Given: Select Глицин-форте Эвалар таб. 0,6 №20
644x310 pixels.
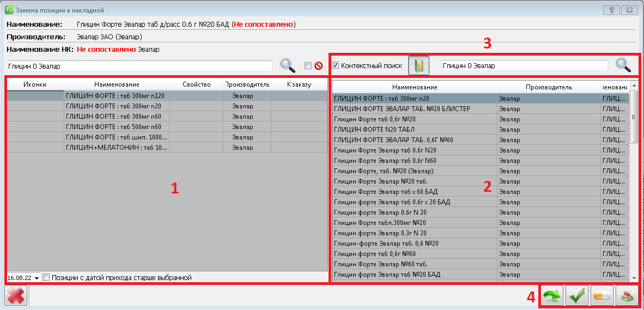Looking at the screenshot, I should click(481, 243).
